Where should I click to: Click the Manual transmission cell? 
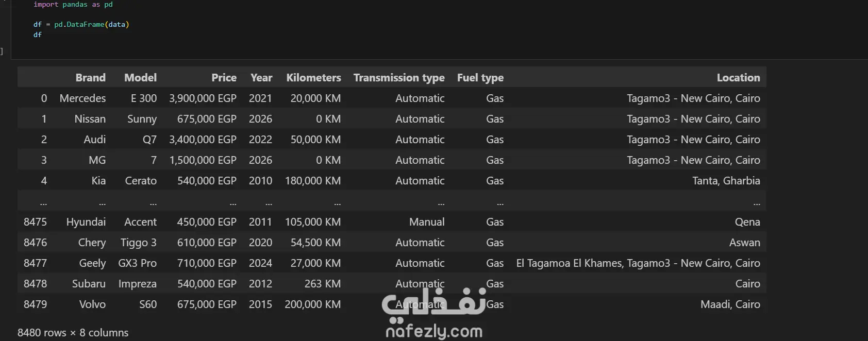pos(427,222)
